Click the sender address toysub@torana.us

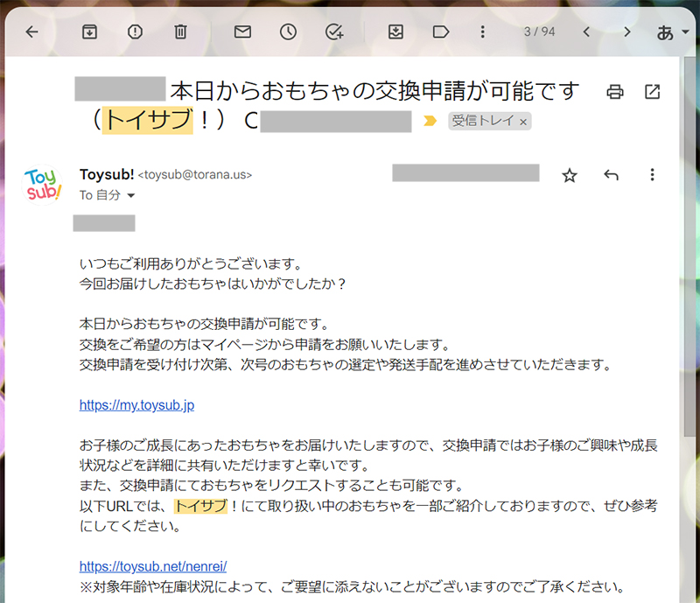coord(194,175)
